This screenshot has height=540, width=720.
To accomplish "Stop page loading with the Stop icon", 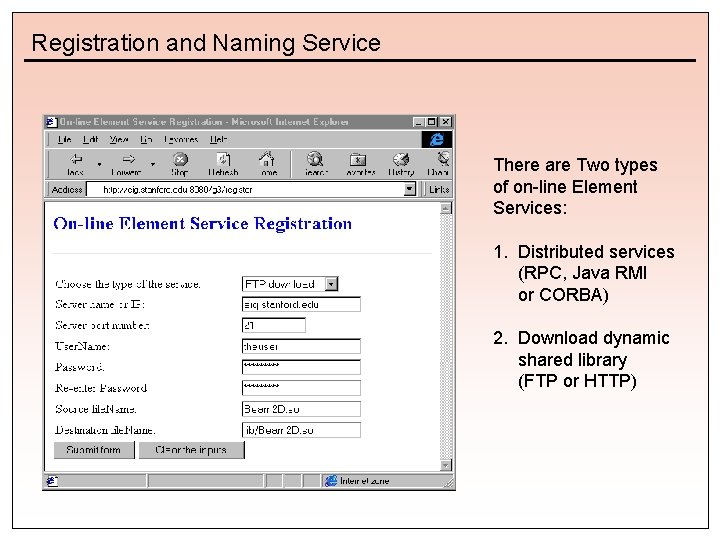I will pyautogui.click(x=180, y=159).
